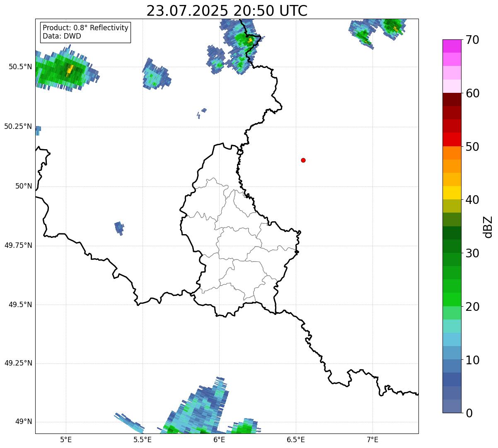Click the 49°N latitude label
The height and width of the screenshot is (448, 498).
tap(24, 421)
